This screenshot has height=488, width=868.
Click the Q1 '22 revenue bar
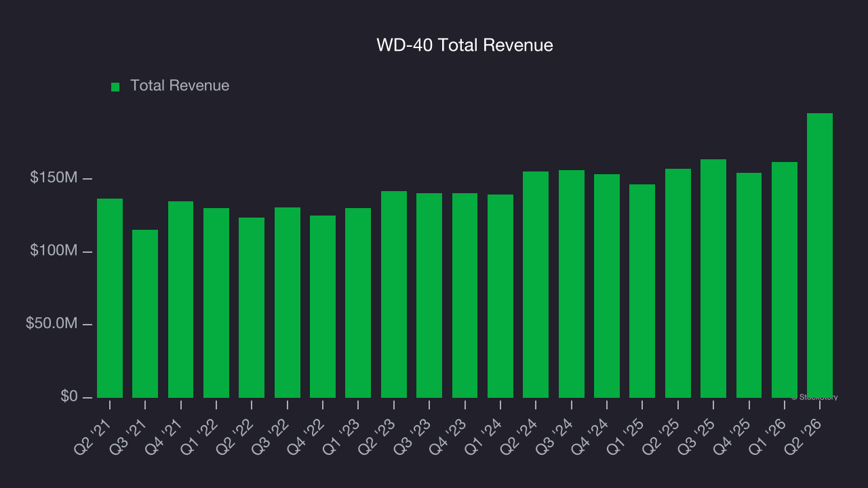(216, 303)
